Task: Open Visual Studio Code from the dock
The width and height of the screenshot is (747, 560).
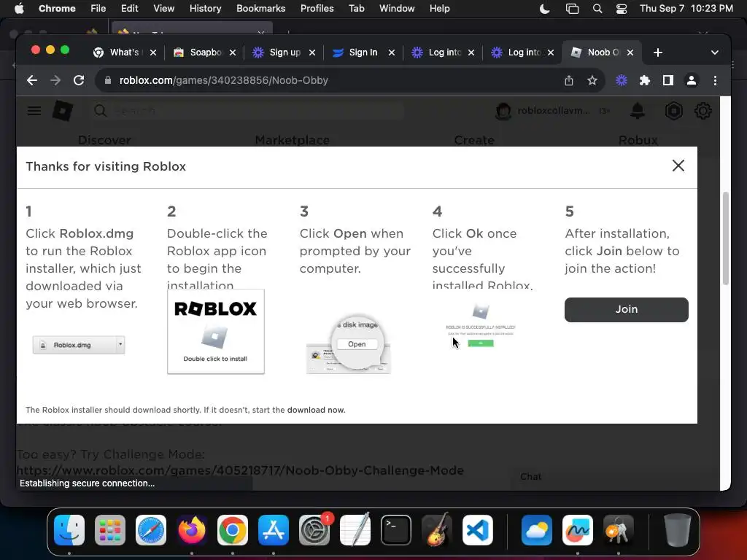Action: click(x=477, y=530)
